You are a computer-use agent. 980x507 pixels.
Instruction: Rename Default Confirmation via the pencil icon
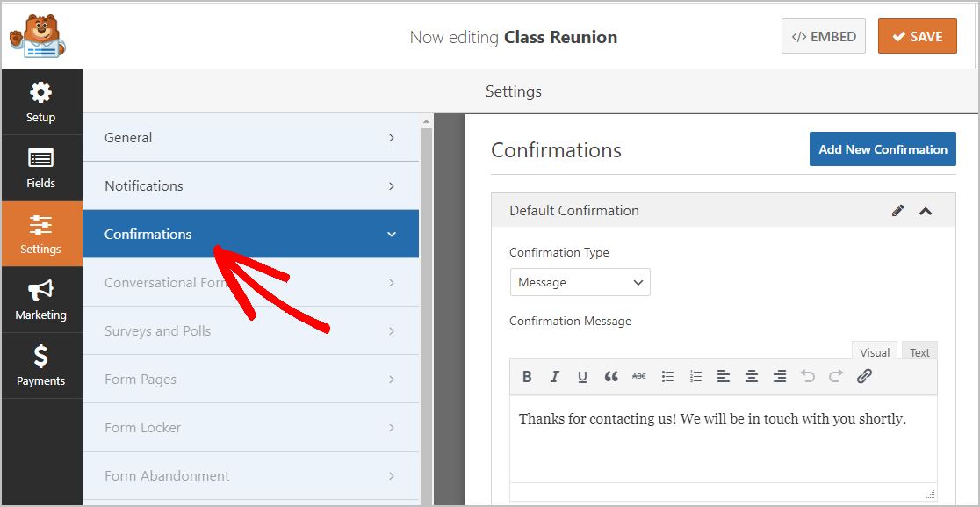point(898,211)
